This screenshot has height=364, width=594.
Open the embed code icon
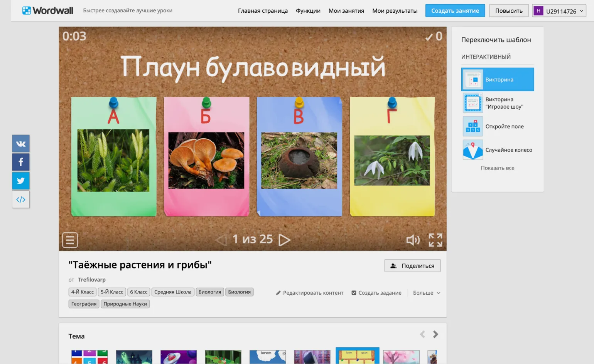[21, 200]
